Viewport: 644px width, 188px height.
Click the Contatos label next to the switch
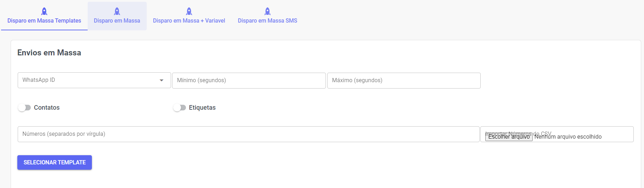coord(47,108)
